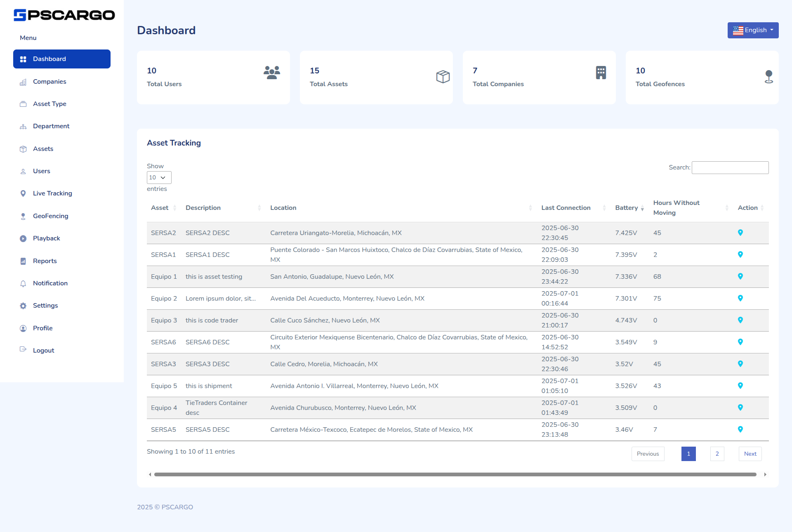
Task: Select the Assets cube icon in sidebar
Action: 23,148
